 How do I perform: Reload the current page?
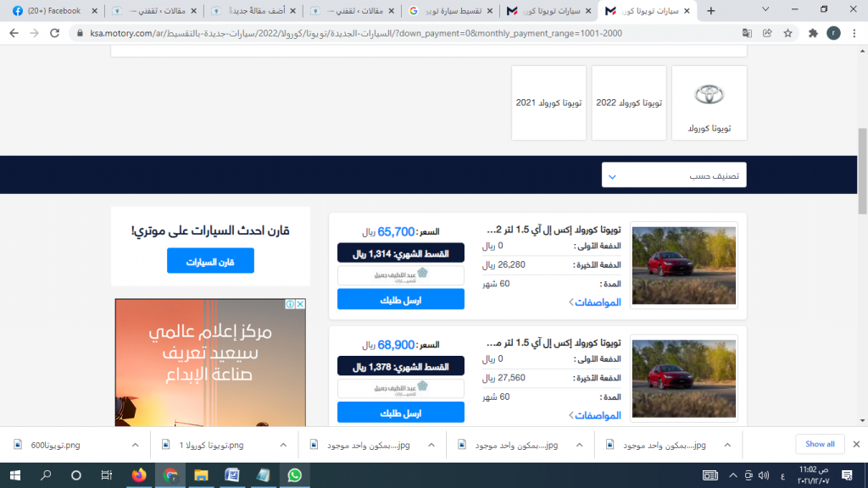point(54,33)
